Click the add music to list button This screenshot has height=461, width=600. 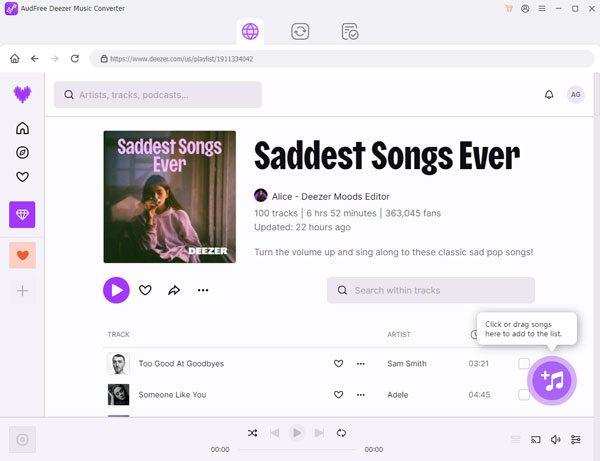pyautogui.click(x=552, y=381)
